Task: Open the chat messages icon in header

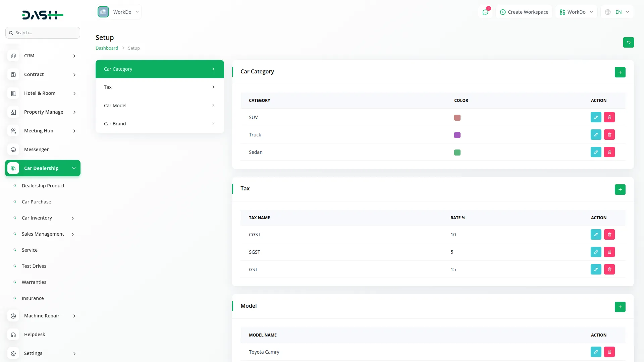Action: pyautogui.click(x=485, y=12)
